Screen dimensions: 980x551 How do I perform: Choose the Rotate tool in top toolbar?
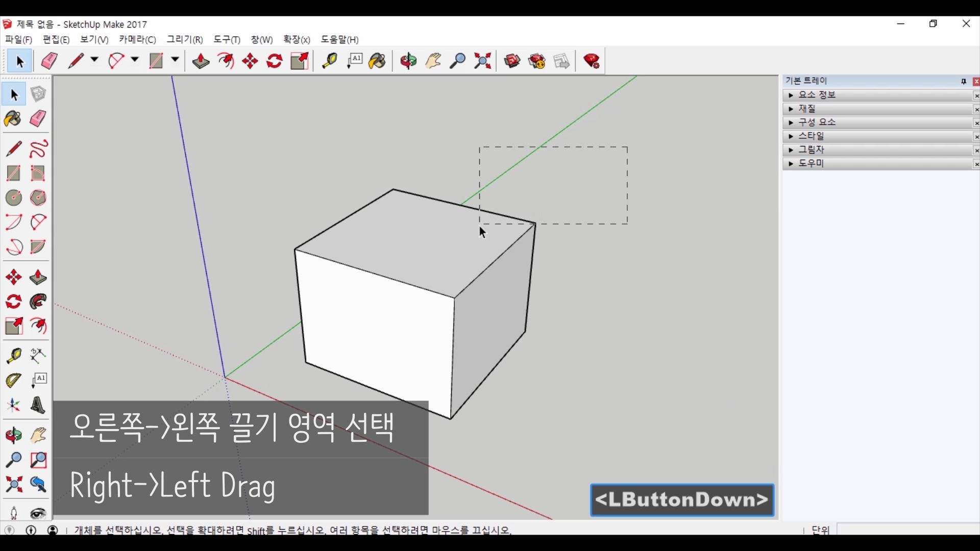pos(275,61)
